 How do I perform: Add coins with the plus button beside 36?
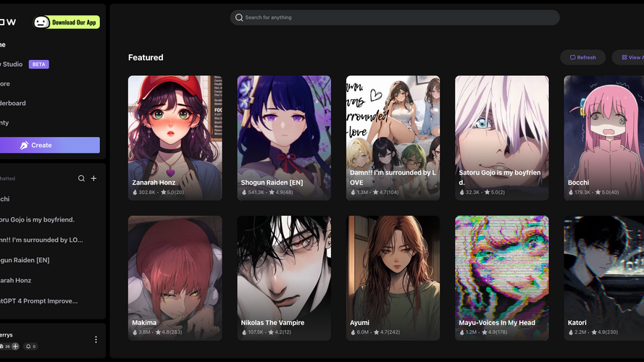pyautogui.click(x=15, y=346)
